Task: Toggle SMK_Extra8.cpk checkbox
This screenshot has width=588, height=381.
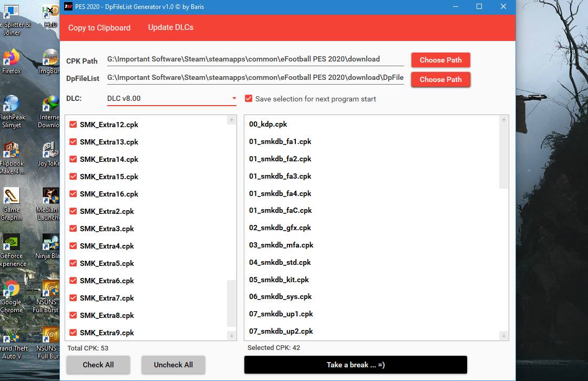Action: click(73, 315)
